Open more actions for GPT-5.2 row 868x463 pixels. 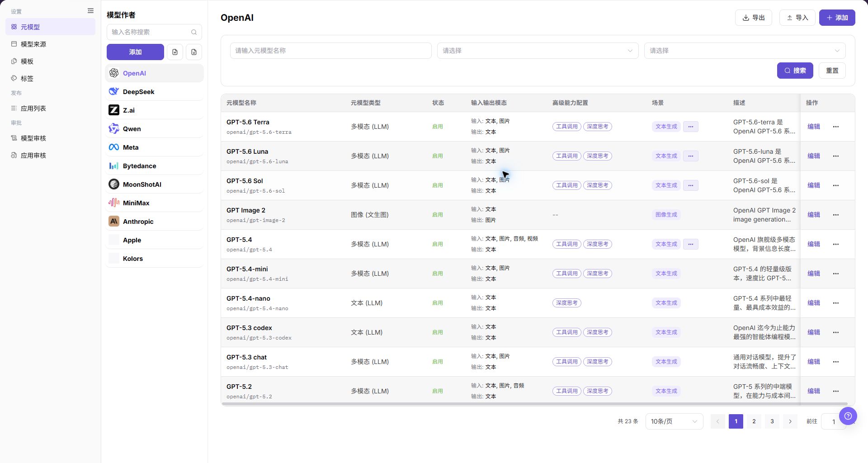click(836, 391)
